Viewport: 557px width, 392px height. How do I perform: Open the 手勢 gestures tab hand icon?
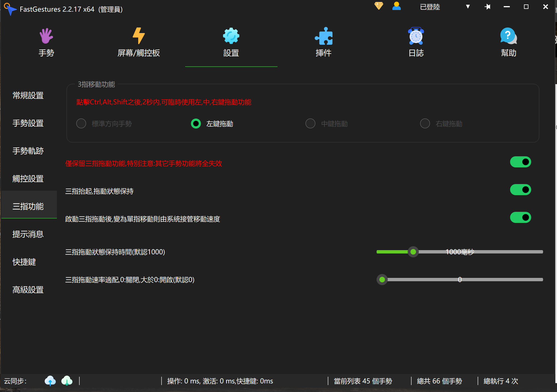[46, 36]
